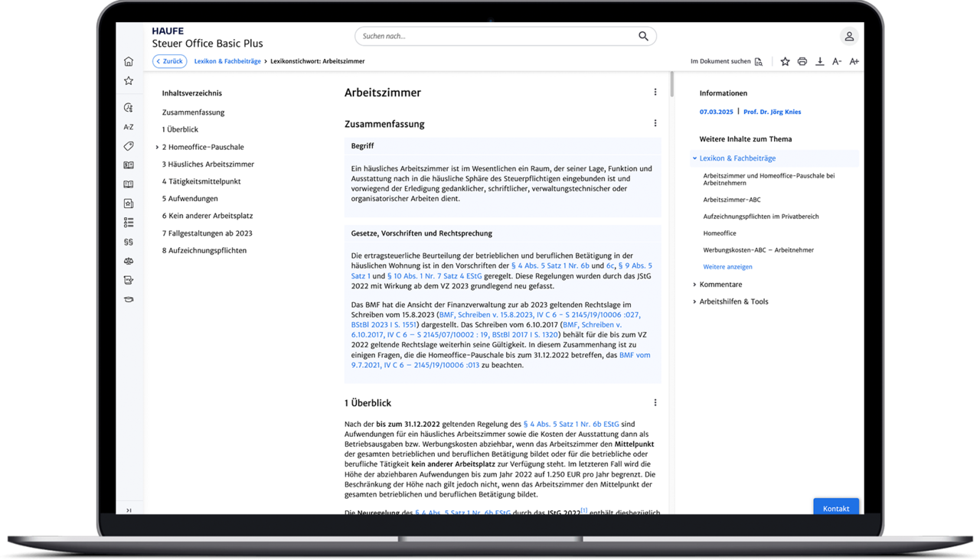Collapse the Lexikon & Fachbeiträge section
Viewport: 980px width, 560px height.
click(x=694, y=158)
